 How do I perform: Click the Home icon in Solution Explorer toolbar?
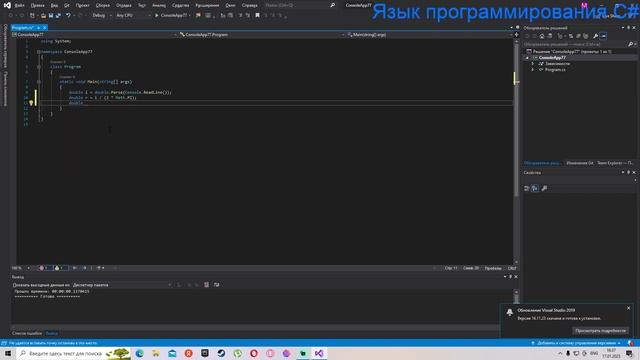click(x=542, y=36)
